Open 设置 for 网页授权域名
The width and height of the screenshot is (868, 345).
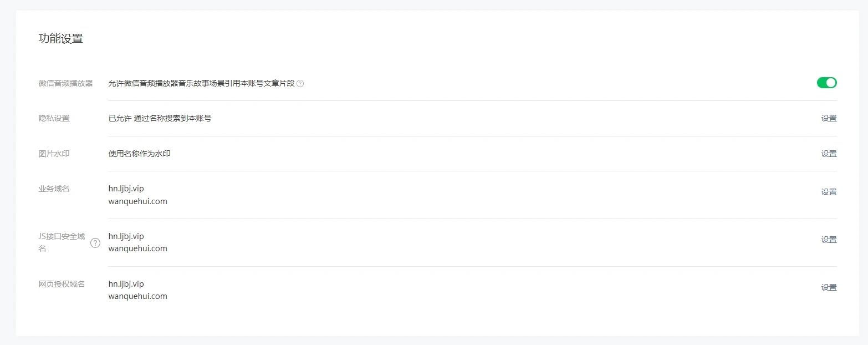click(x=829, y=287)
